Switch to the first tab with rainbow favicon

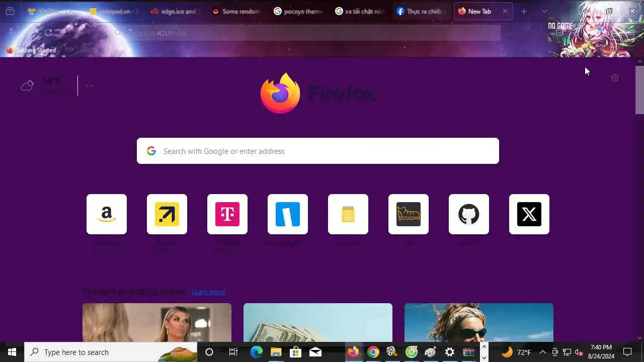tap(51, 11)
